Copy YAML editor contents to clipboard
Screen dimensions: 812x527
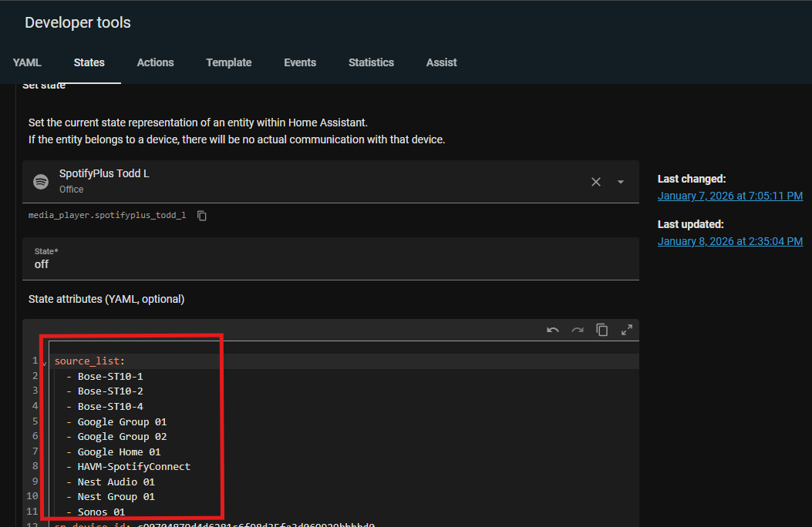point(601,330)
